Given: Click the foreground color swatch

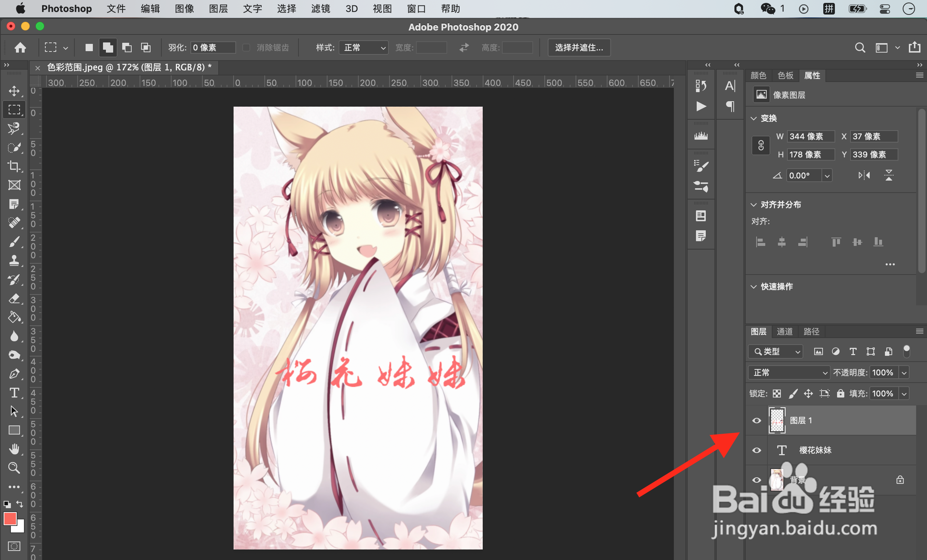Looking at the screenshot, I should click(x=10, y=519).
